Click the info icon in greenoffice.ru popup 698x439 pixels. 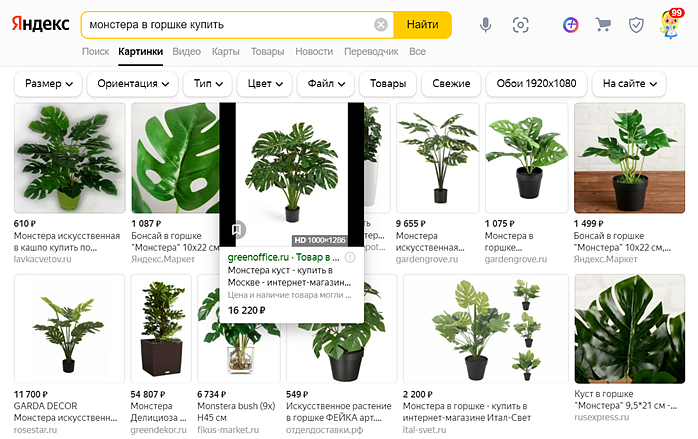[x=350, y=257]
